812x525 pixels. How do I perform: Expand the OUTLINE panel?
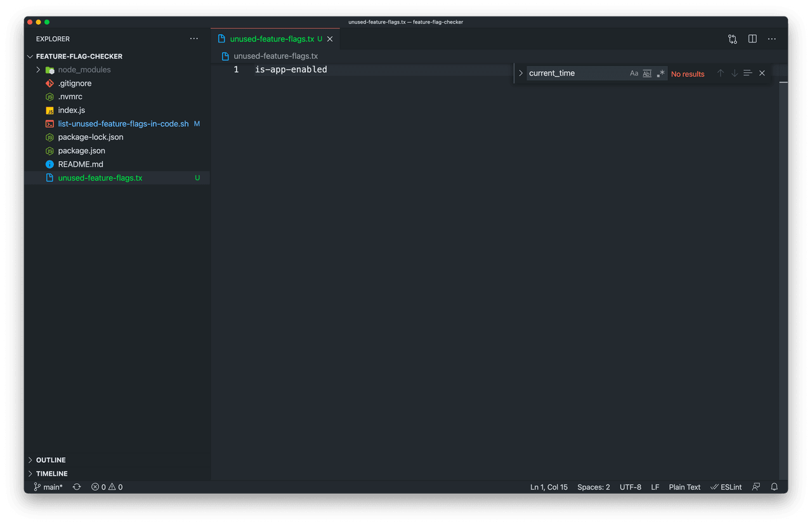117,460
